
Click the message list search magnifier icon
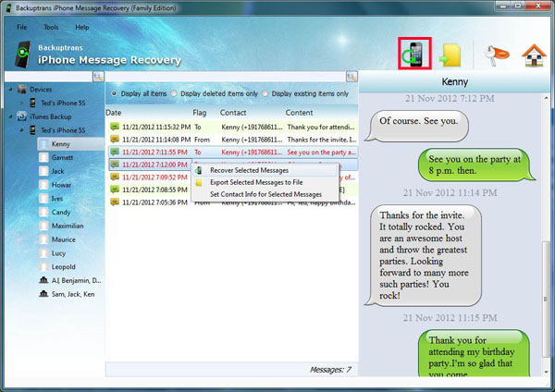pyautogui.click(x=351, y=77)
